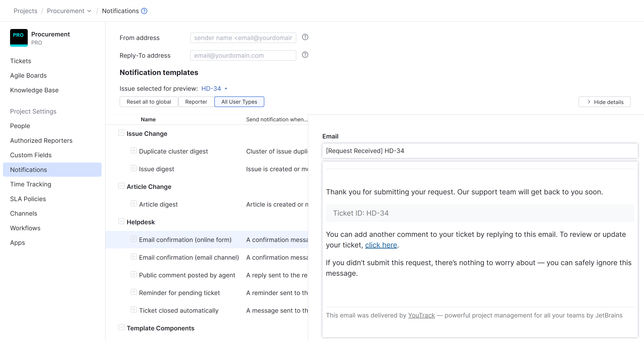Click into the From address field
This screenshot has height=341, width=644.
pos(243,38)
